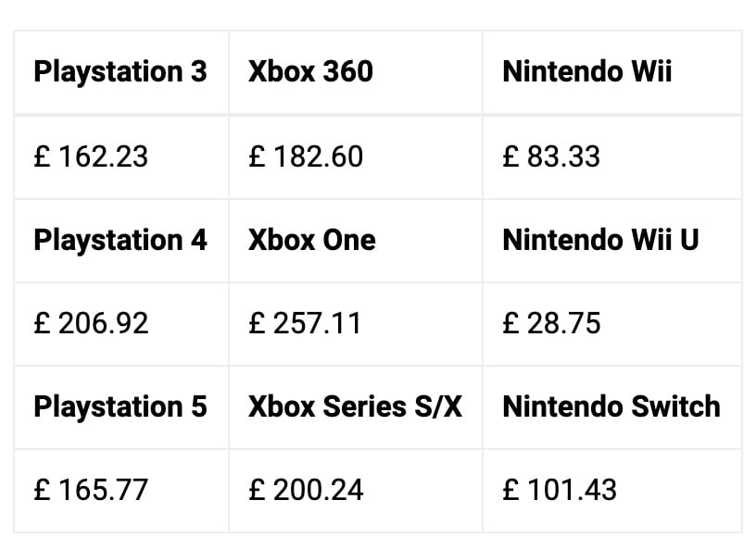The height and width of the screenshot is (550, 756).
Task: Click the Playstation 5 header cell
Action: [120, 406]
